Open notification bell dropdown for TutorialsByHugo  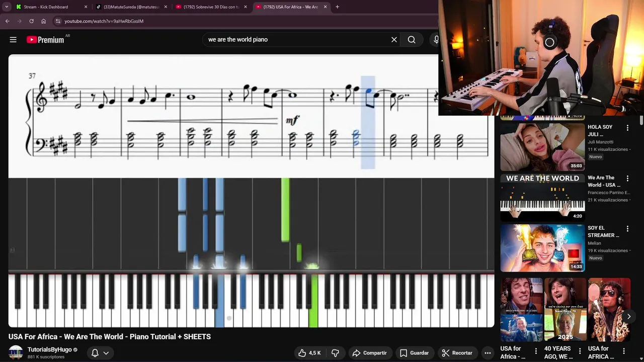(100, 353)
